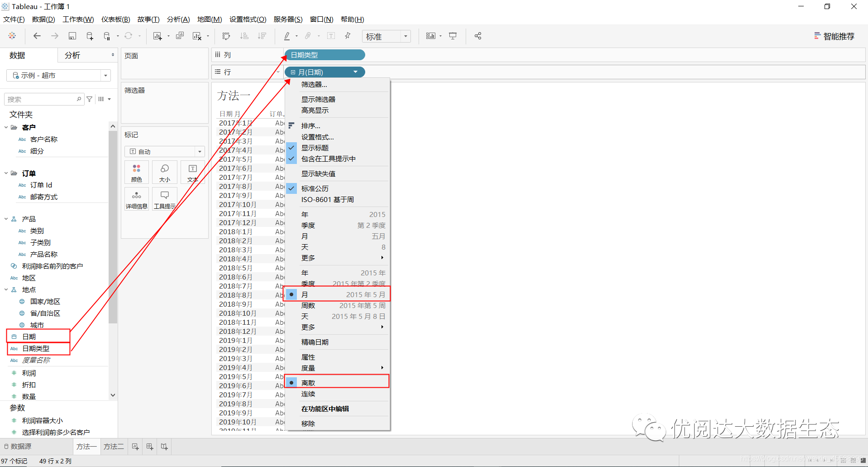
Task: Click 移除 to remove the pill
Action: coord(337,424)
